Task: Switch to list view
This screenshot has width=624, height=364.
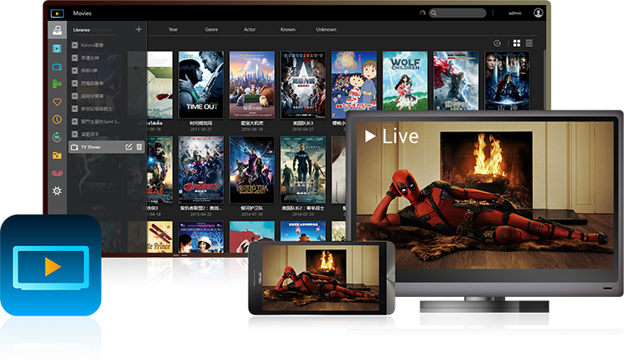Action: (x=529, y=43)
